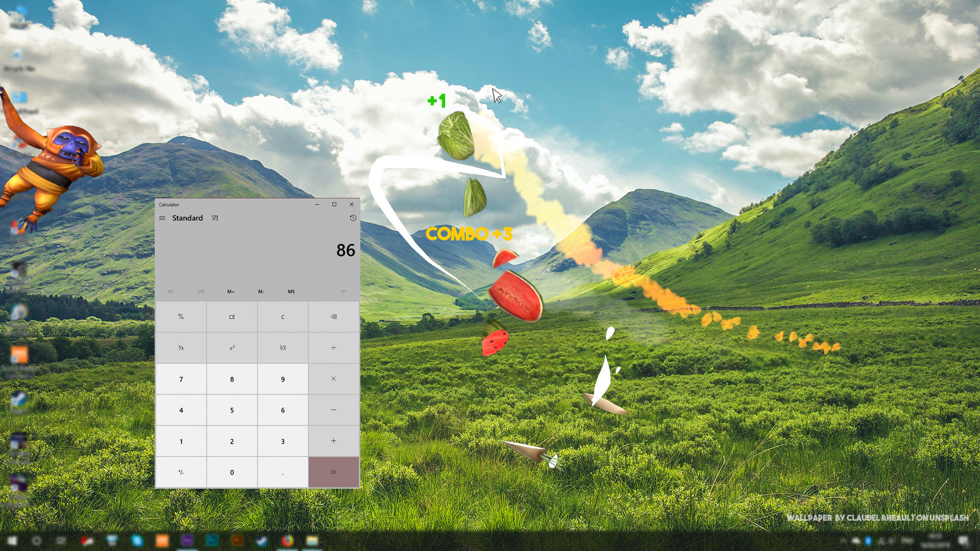The image size is (980, 551).
Task: Expand the memory flyout with M arrow
Action: click(x=344, y=291)
